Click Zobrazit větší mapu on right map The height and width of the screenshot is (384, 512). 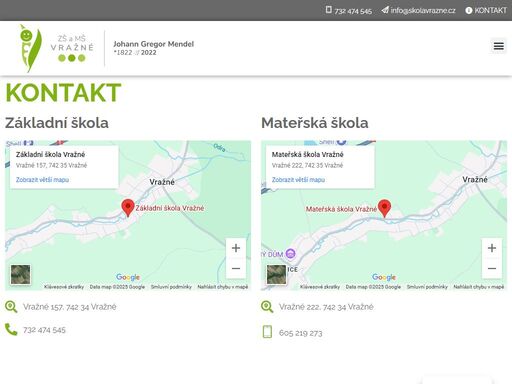298,180
